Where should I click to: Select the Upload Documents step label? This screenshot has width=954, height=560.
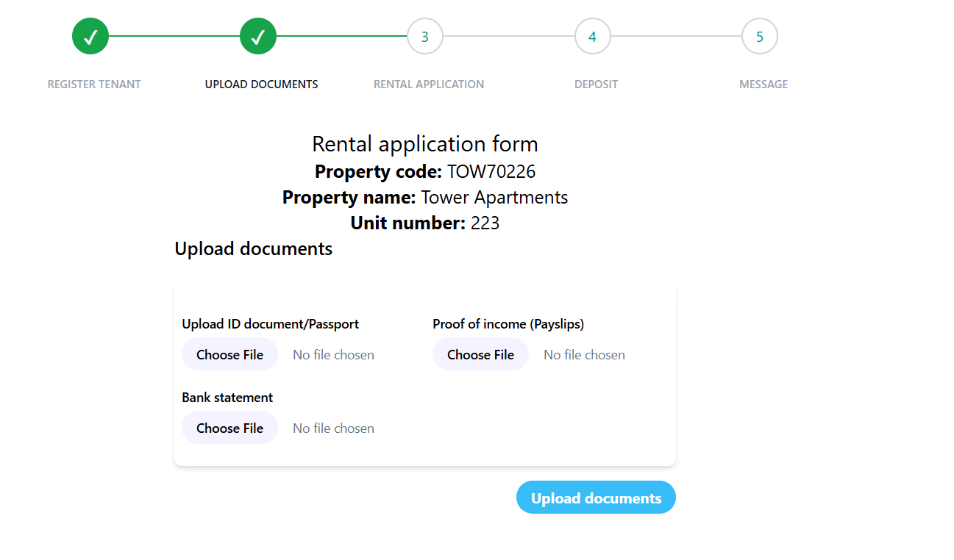261,85
